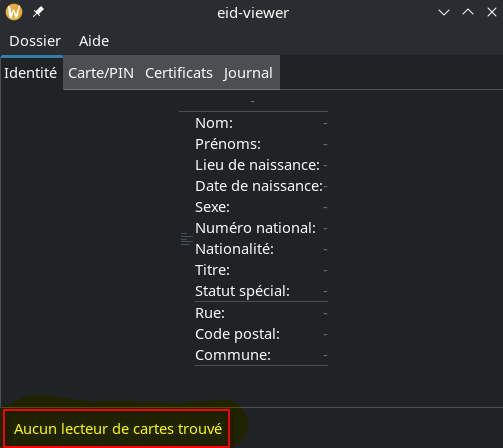This screenshot has height=448, width=503.
Task: Click the 'Nationalité:' label
Action: (x=234, y=249)
